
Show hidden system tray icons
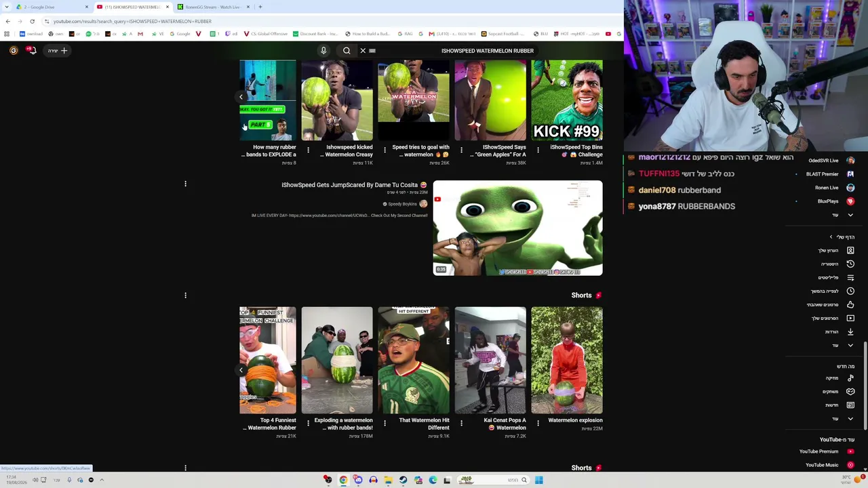[102, 480]
